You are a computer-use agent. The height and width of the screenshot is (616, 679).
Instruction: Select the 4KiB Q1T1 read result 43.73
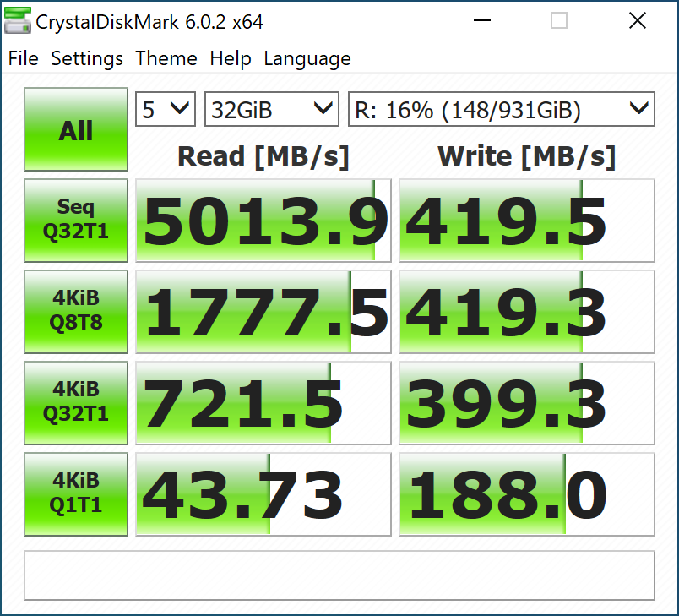click(x=263, y=494)
